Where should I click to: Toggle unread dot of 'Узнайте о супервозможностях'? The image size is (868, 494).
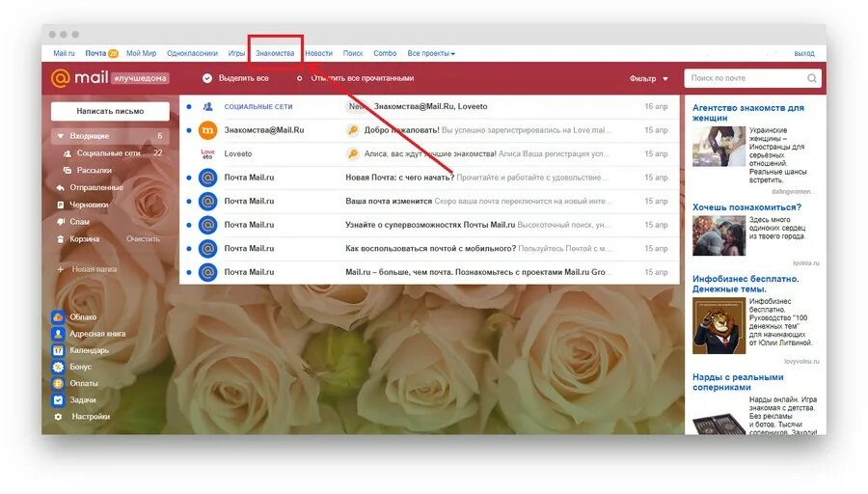(x=189, y=225)
